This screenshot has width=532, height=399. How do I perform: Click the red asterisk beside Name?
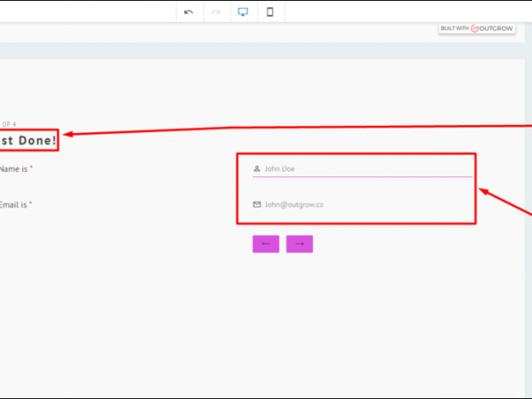click(31, 168)
